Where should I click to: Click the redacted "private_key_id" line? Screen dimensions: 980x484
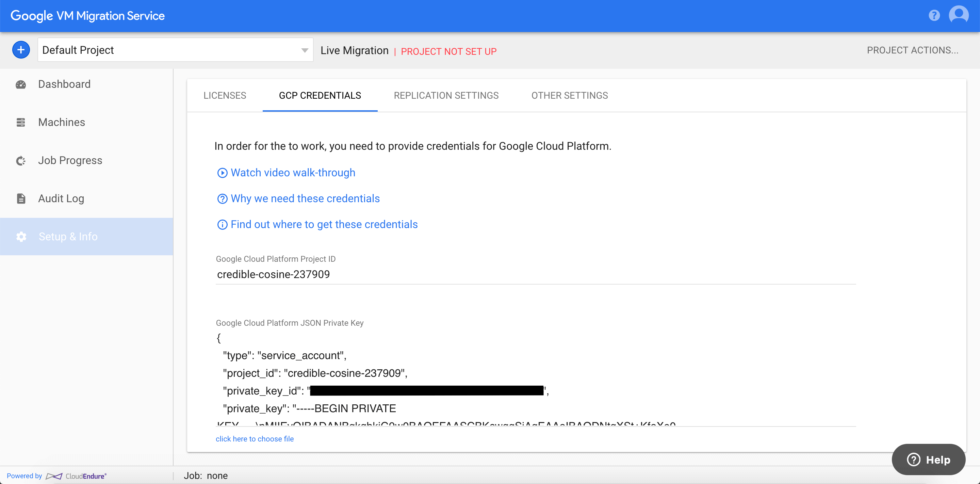(386, 391)
